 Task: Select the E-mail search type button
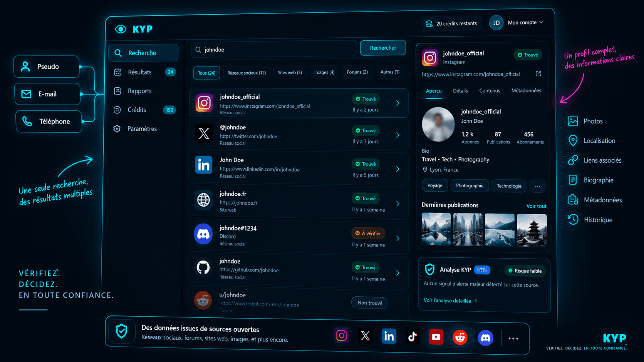[47, 94]
